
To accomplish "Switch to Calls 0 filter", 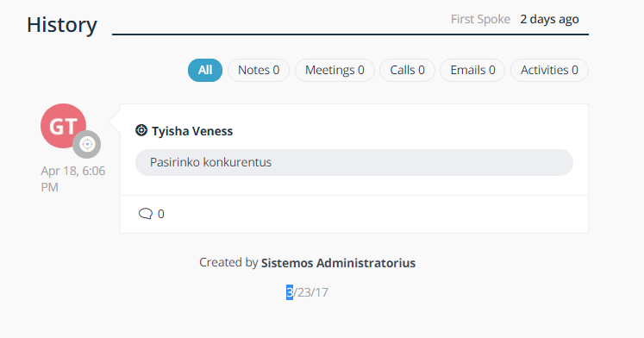I will 407,70.
